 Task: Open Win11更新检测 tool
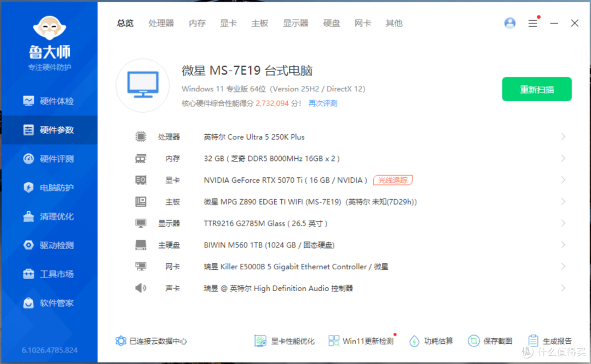361,341
